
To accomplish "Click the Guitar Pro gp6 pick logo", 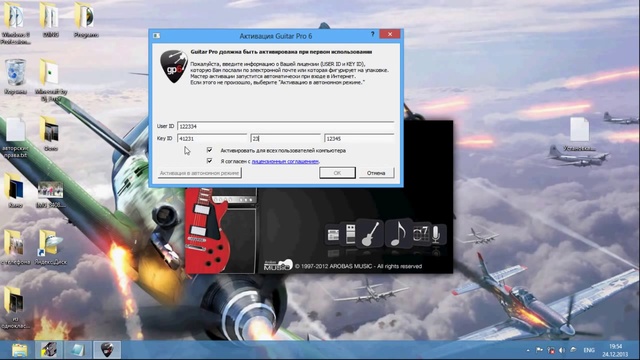I will [x=173, y=67].
